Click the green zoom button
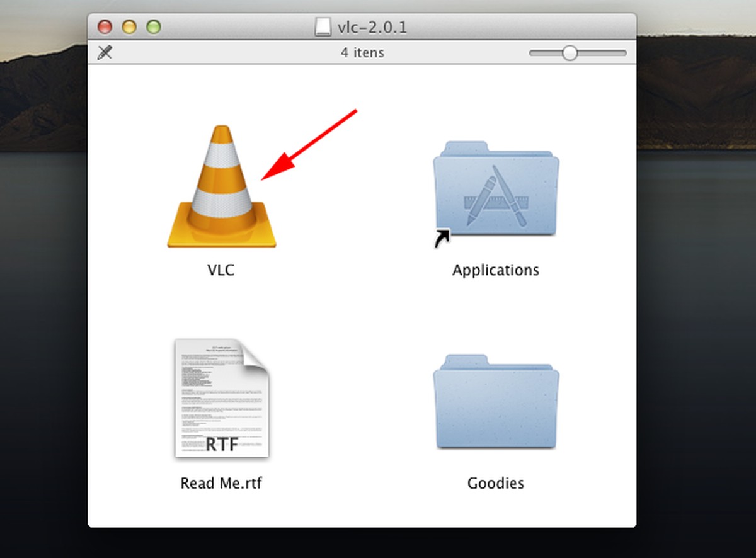The height and width of the screenshot is (558, 756). click(x=154, y=27)
